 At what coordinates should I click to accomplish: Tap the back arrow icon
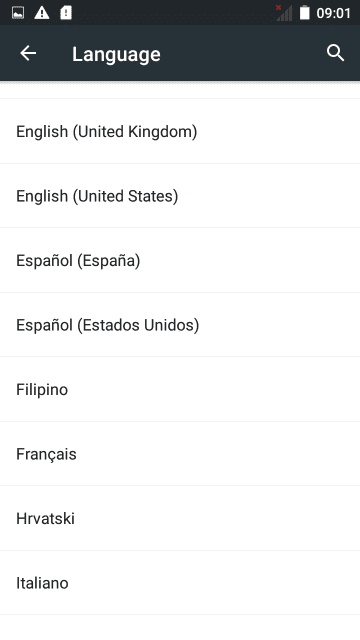[x=28, y=53]
